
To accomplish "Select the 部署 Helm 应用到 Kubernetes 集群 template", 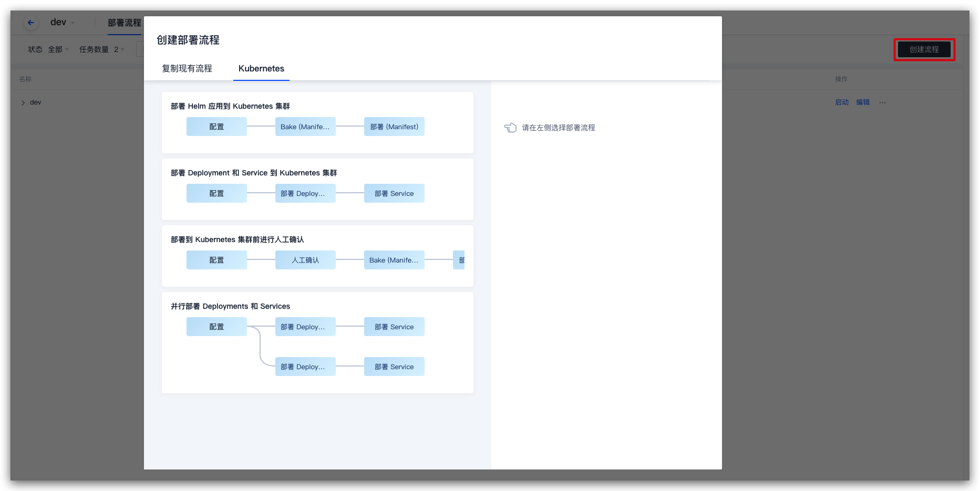I will [317, 122].
